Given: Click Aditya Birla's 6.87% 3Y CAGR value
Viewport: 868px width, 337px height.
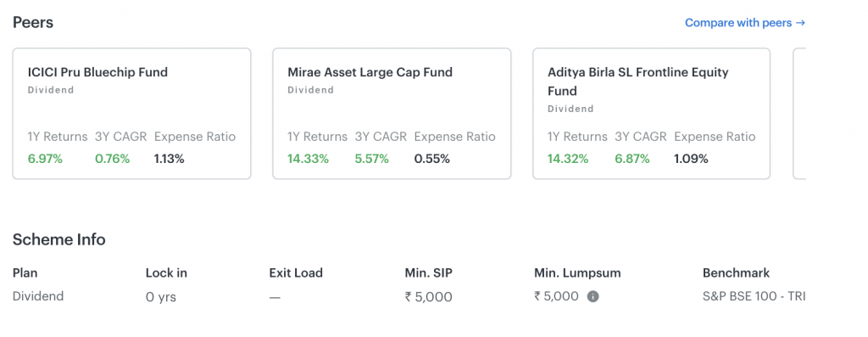Looking at the screenshot, I should pos(632,159).
